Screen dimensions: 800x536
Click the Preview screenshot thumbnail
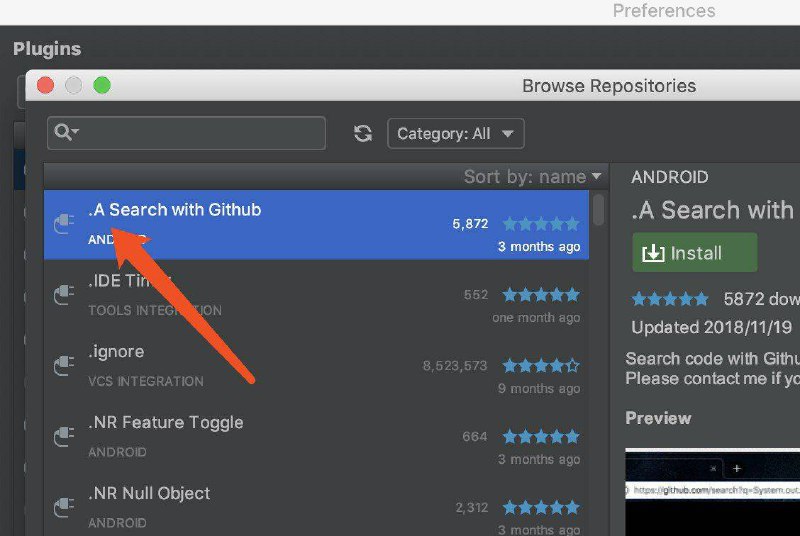coord(712,490)
